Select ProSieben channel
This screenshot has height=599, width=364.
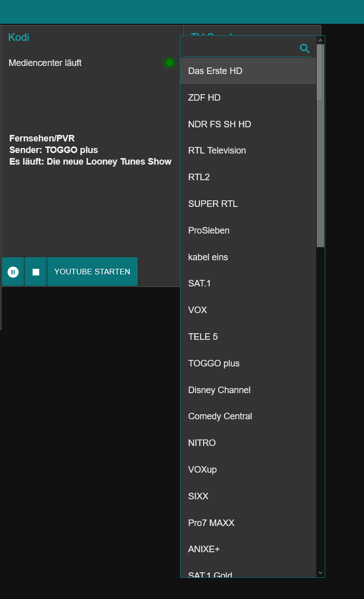click(248, 231)
